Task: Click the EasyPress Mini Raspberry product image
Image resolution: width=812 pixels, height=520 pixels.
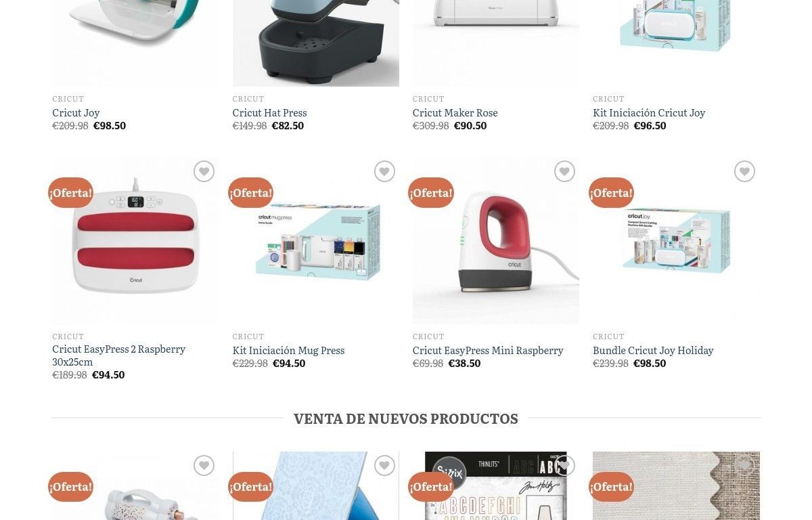Action: [496, 241]
